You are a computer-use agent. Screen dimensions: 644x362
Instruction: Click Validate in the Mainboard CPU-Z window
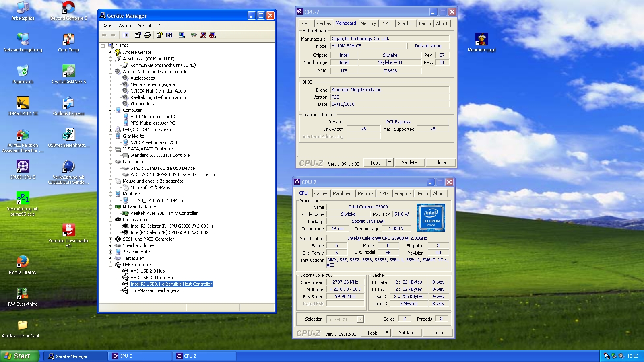[409, 162]
